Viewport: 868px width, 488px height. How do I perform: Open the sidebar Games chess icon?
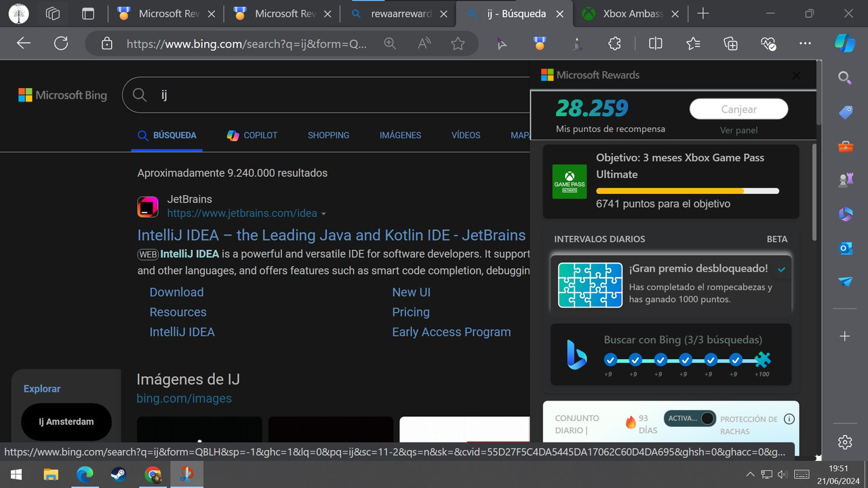click(845, 180)
